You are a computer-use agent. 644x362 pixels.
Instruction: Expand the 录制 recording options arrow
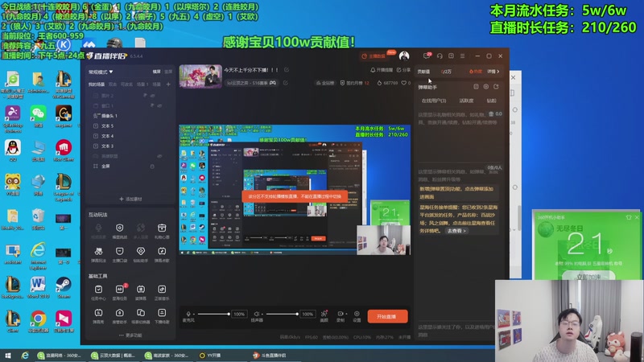click(346, 314)
